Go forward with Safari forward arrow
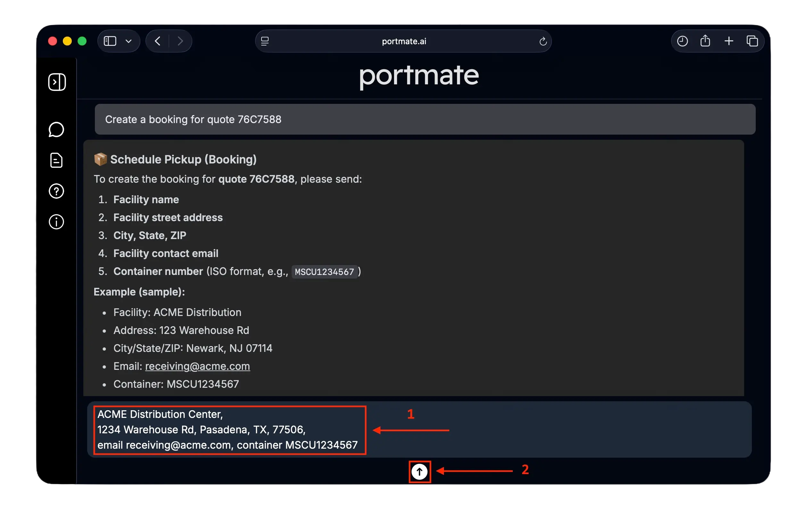Screen dimensions: 807x532 [180, 41]
